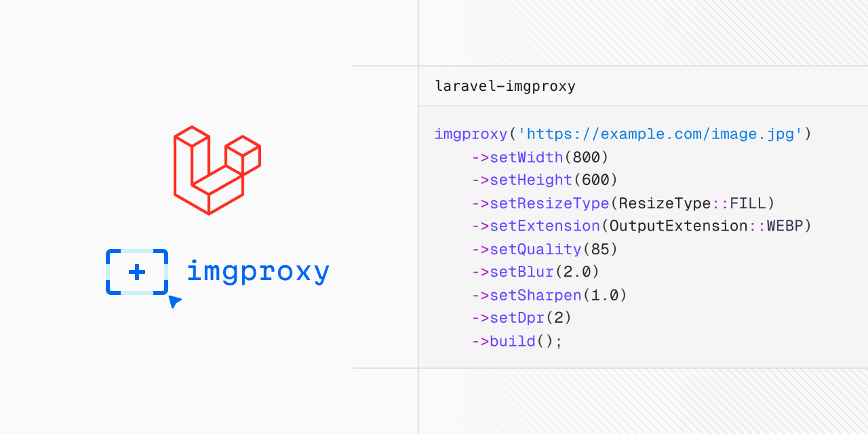868x434 pixels.
Task: Click the imgproxy function call line
Action: (x=471, y=134)
